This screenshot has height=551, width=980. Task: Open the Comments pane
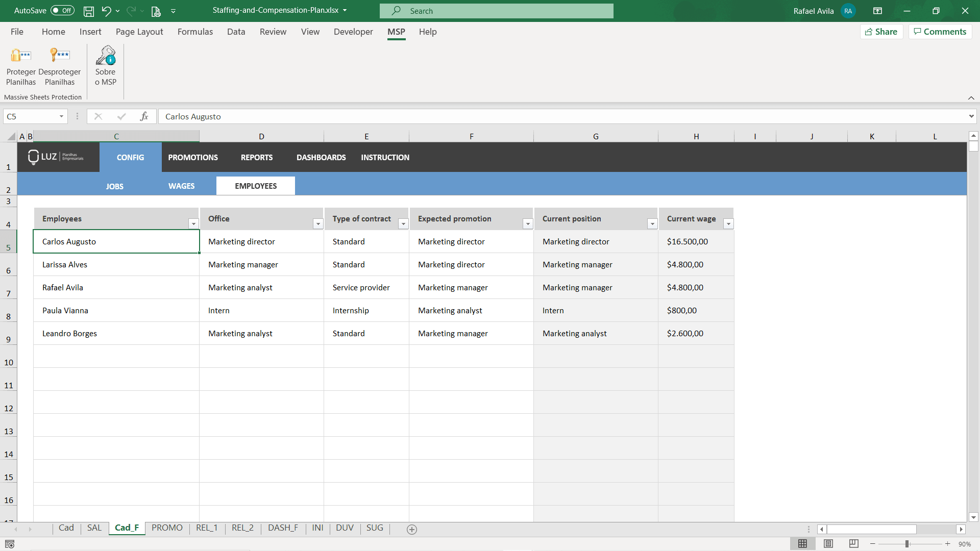click(x=940, y=31)
